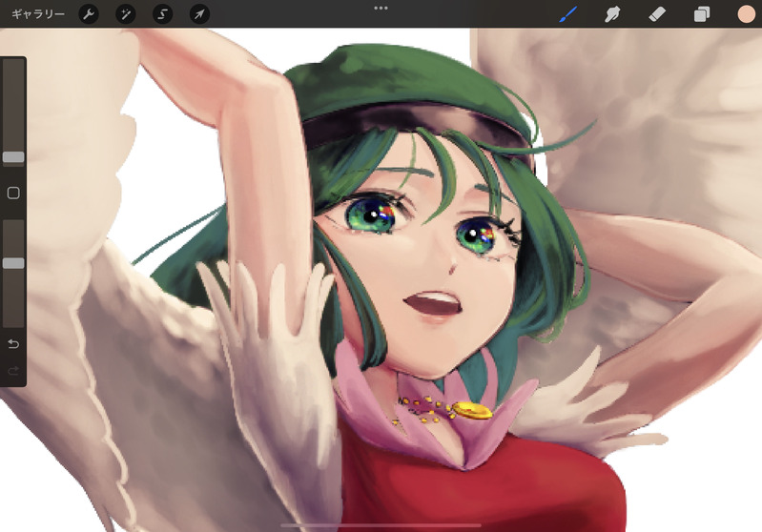Open the ギャラリー gallery view
Viewport: 762px width, 532px height.
click(38, 14)
